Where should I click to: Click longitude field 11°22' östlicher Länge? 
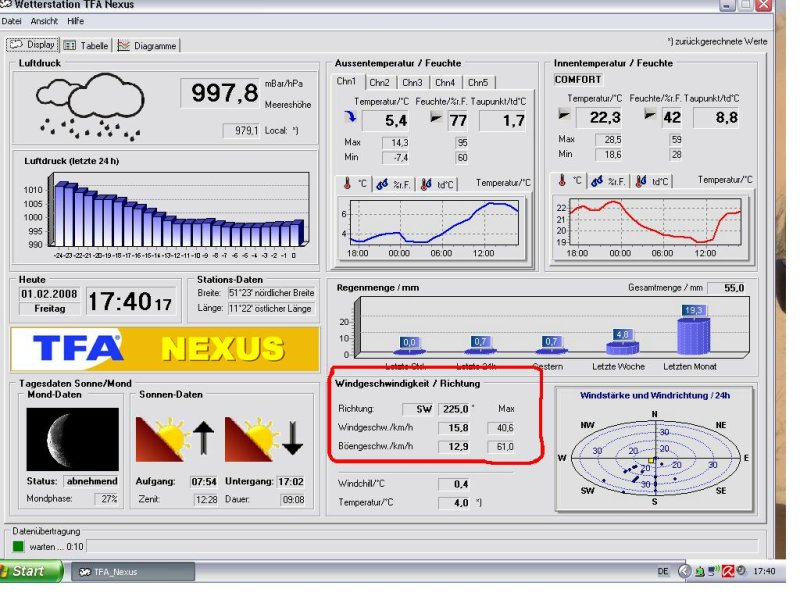[x=270, y=308]
